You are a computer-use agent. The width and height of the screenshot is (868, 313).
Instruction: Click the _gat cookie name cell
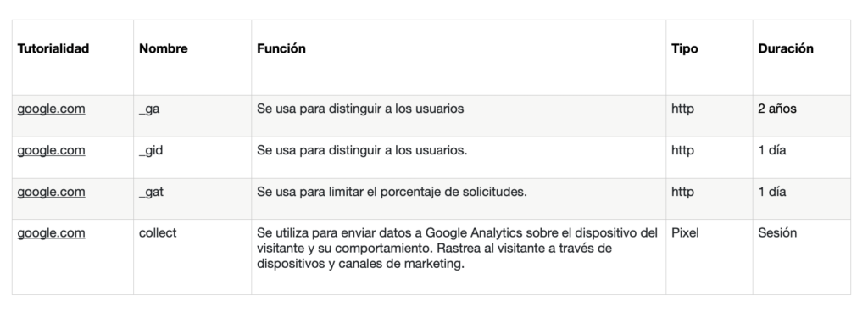[x=192, y=198]
